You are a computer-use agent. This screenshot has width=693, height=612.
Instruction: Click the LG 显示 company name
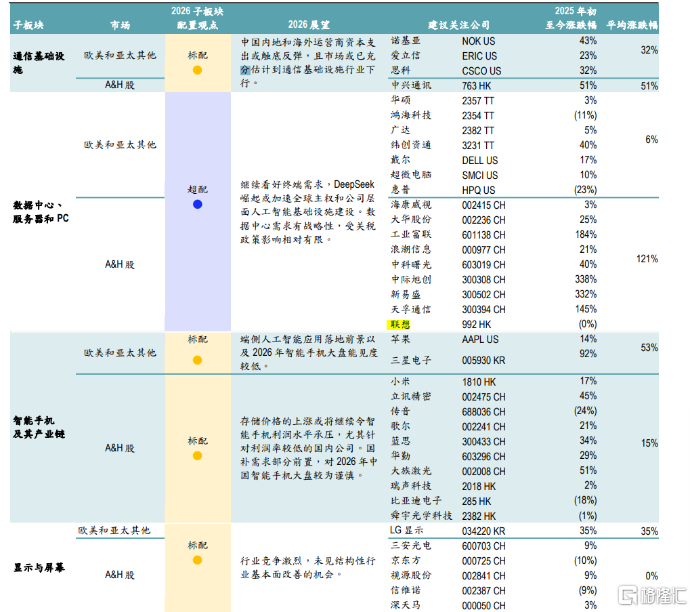tap(407, 530)
